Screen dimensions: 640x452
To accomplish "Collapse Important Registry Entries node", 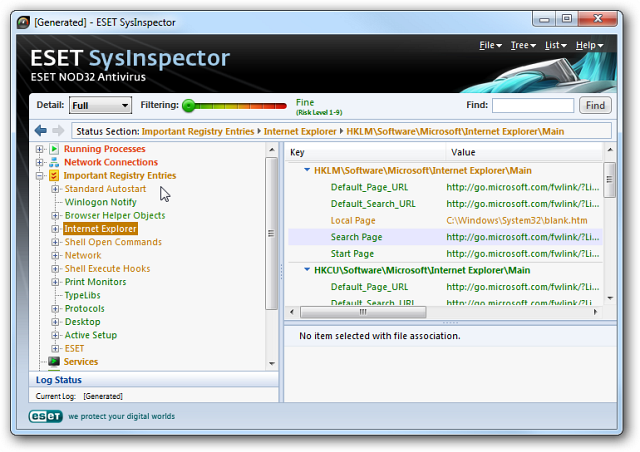I will point(40,176).
